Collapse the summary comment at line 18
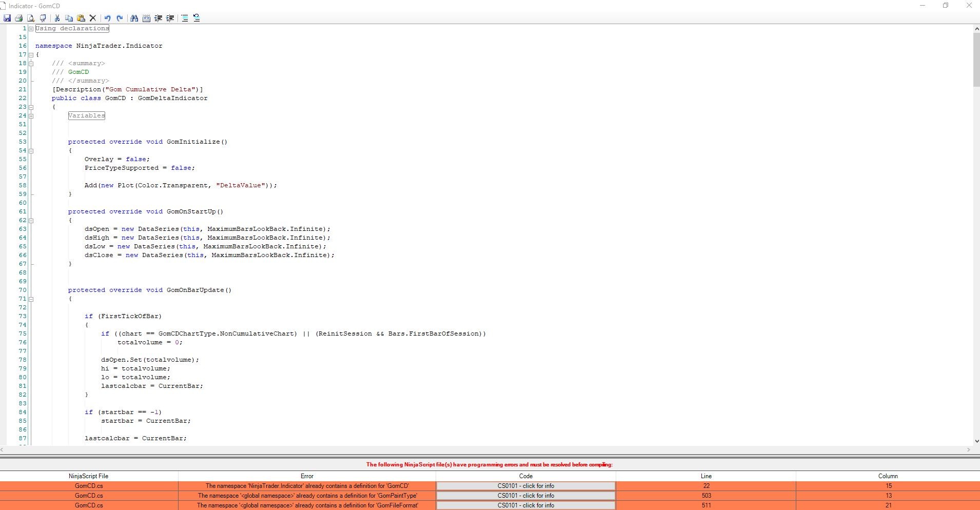The height and width of the screenshot is (510, 980). (31, 64)
